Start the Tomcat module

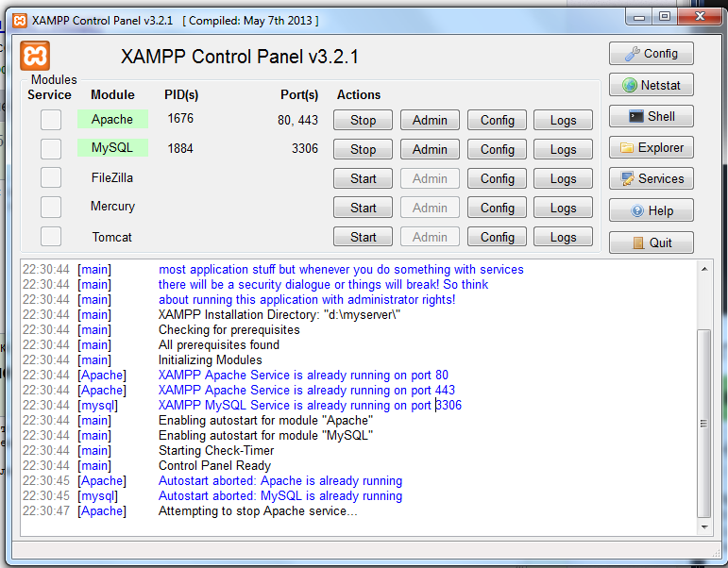pos(364,237)
